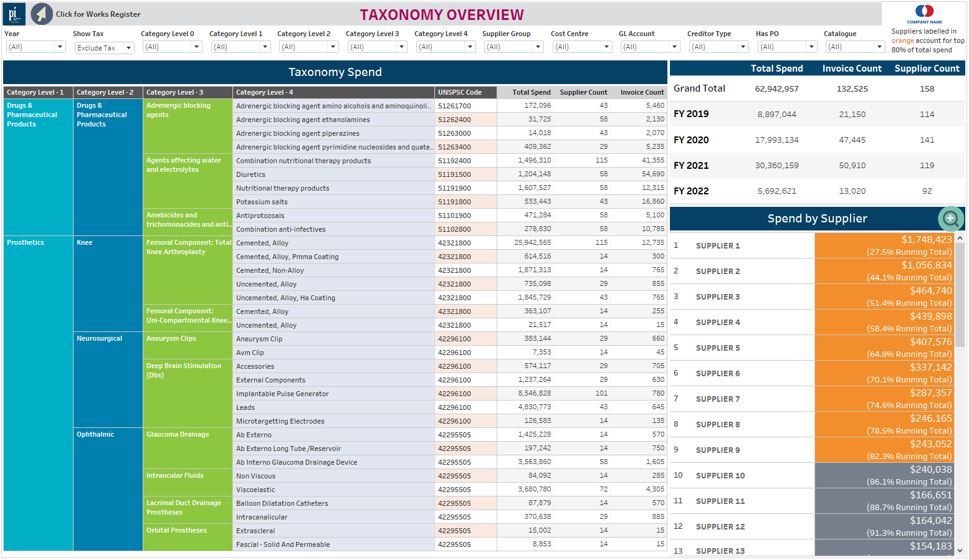Expand the Cost Centre filter
969x560 pixels.
583,47
